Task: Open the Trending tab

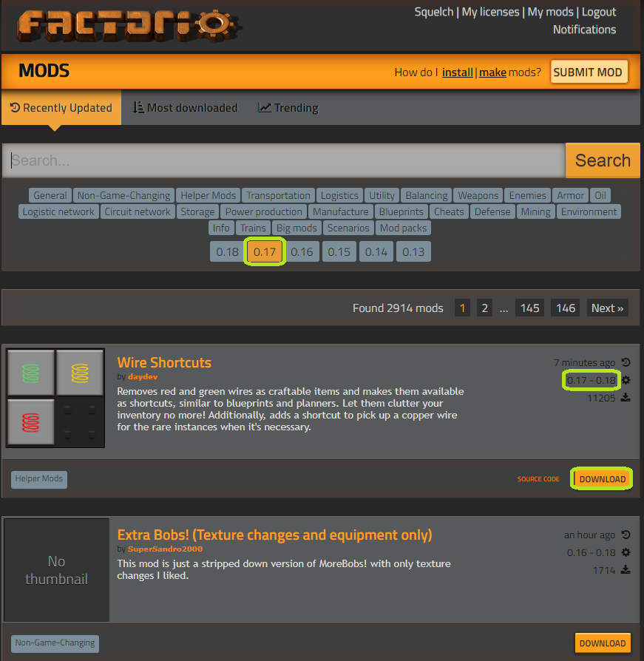Action: (x=288, y=108)
